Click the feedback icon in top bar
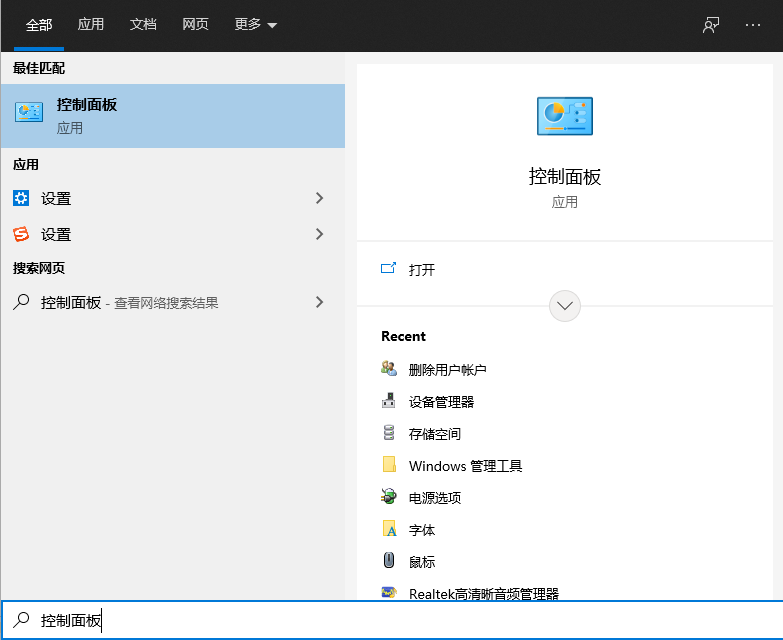Viewport: 783px width, 640px height. (x=711, y=25)
